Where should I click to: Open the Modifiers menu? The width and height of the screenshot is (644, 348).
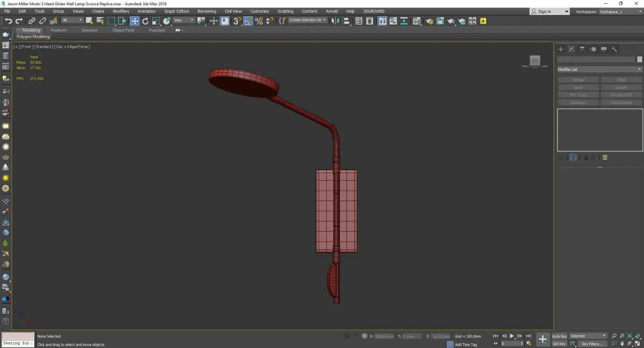click(121, 11)
